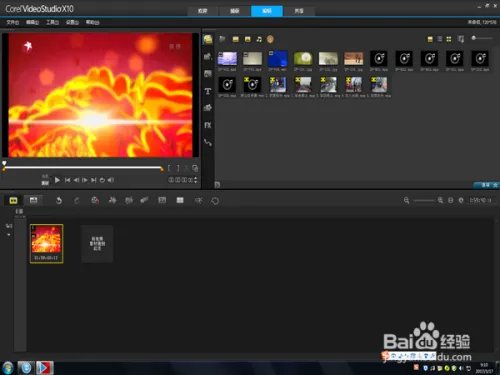
Task: Switch to the Share tab
Action: click(299, 11)
